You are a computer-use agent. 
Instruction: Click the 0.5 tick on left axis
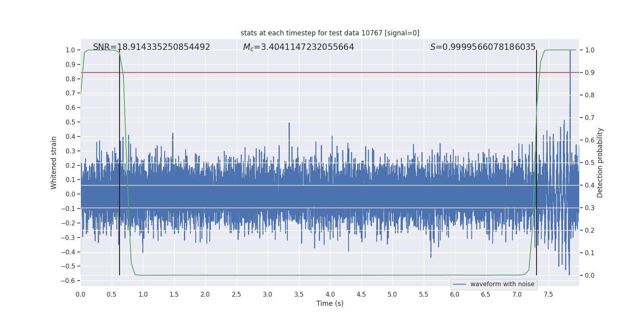70,122
